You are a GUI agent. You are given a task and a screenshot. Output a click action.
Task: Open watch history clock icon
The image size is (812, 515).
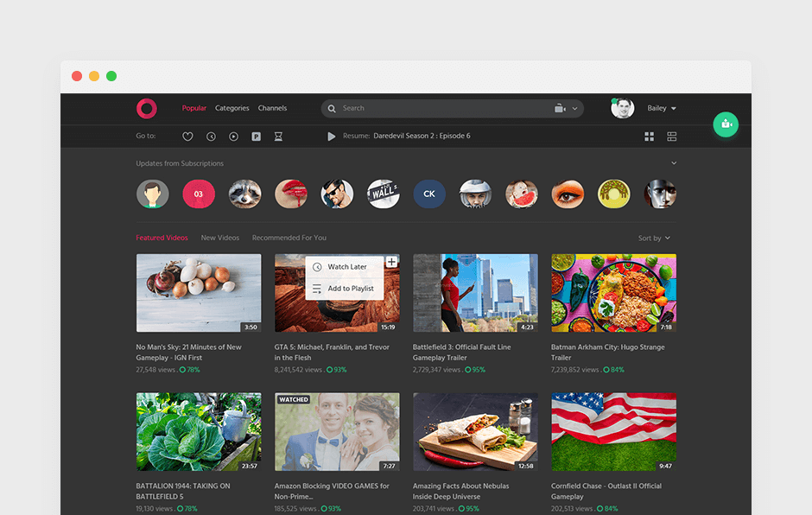click(211, 137)
